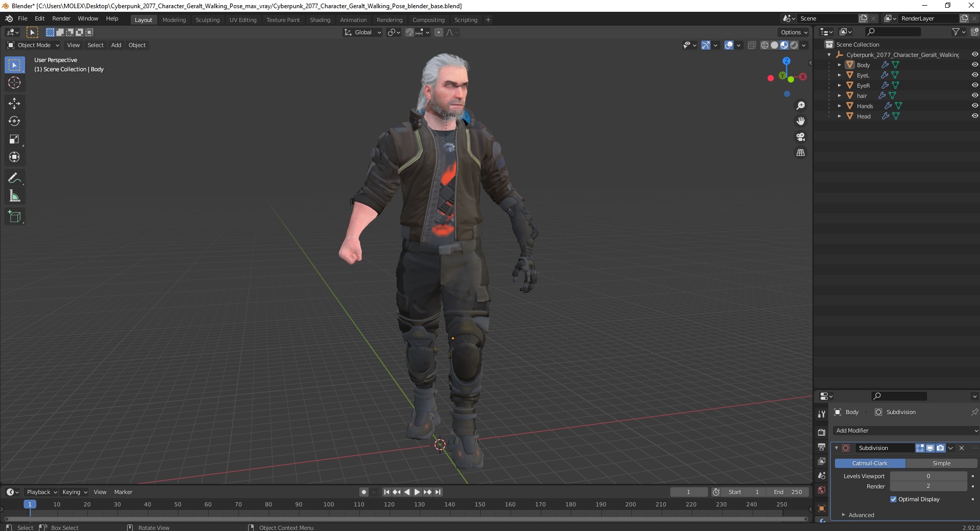
Task: Switch to material preview shading
Action: click(784, 45)
